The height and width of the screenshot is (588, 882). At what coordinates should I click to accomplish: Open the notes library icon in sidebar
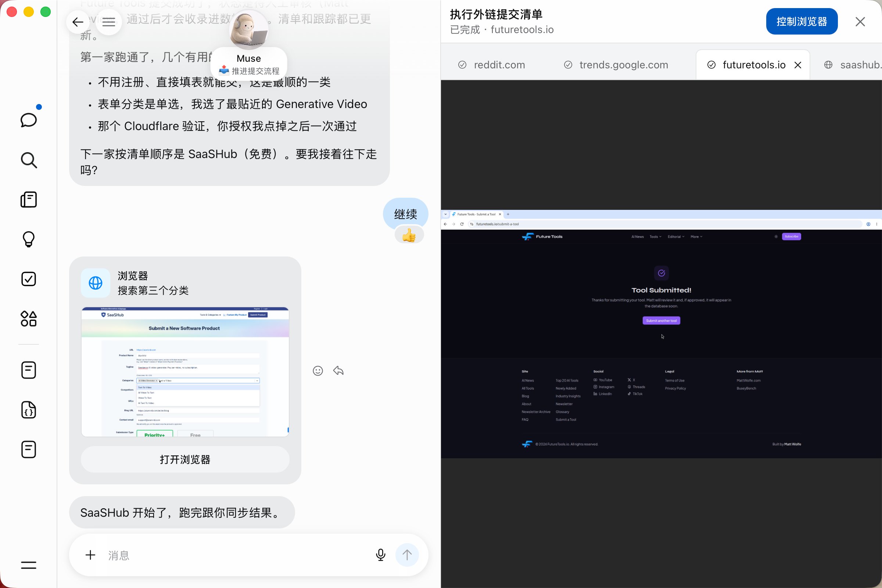pos(29,200)
